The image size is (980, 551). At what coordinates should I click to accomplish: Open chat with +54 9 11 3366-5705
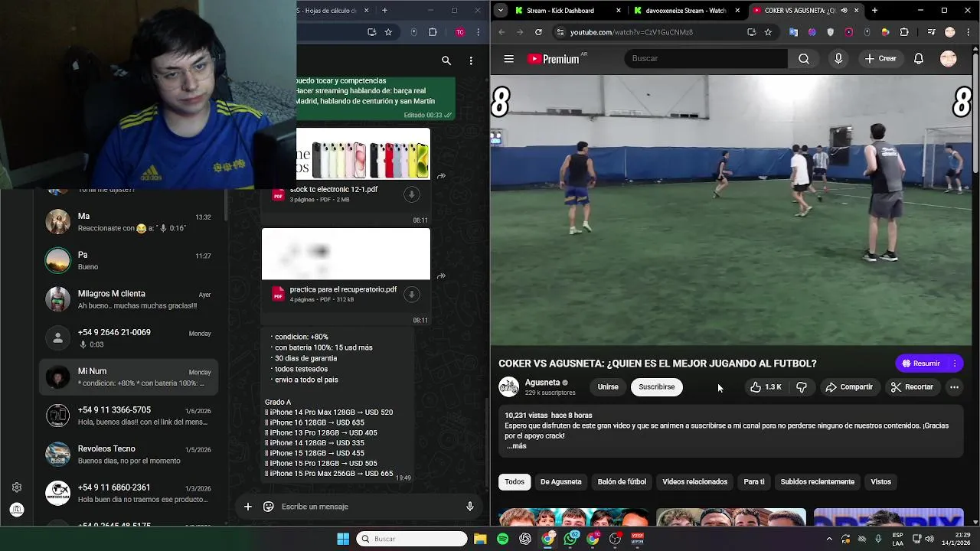(x=129, y=416)
